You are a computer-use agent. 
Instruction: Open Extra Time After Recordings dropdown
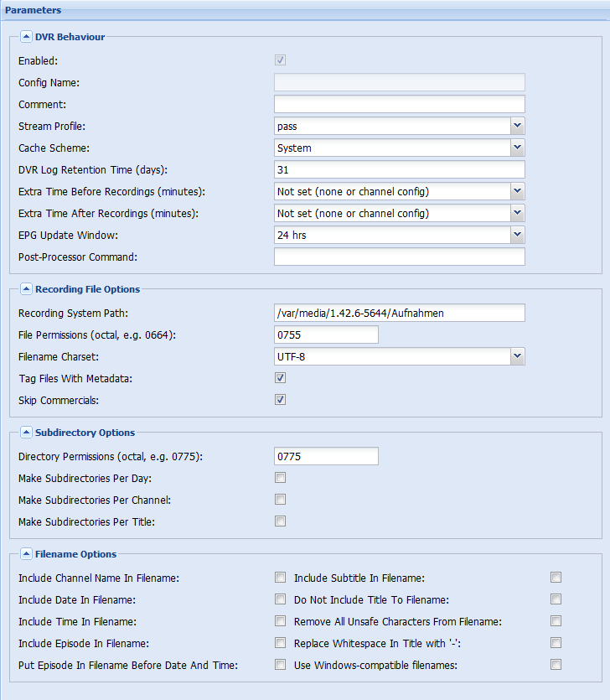pos(517,213)
